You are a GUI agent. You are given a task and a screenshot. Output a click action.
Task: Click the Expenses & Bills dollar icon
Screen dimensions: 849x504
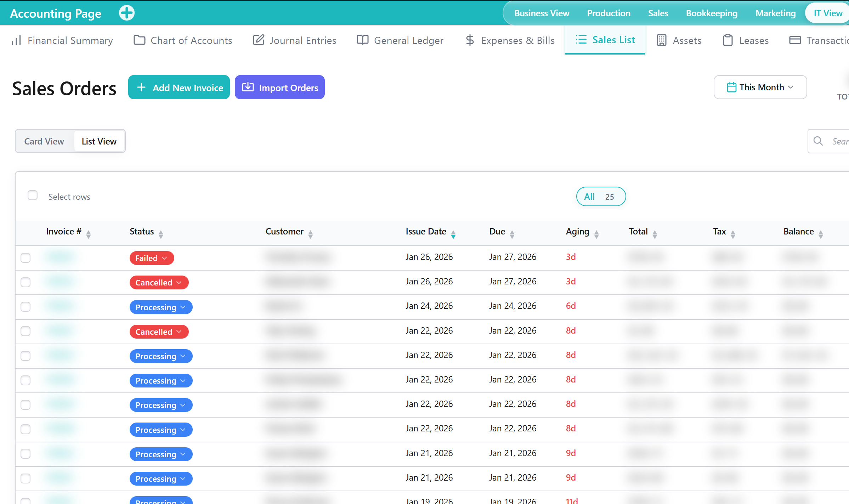[x=470, y=40]
